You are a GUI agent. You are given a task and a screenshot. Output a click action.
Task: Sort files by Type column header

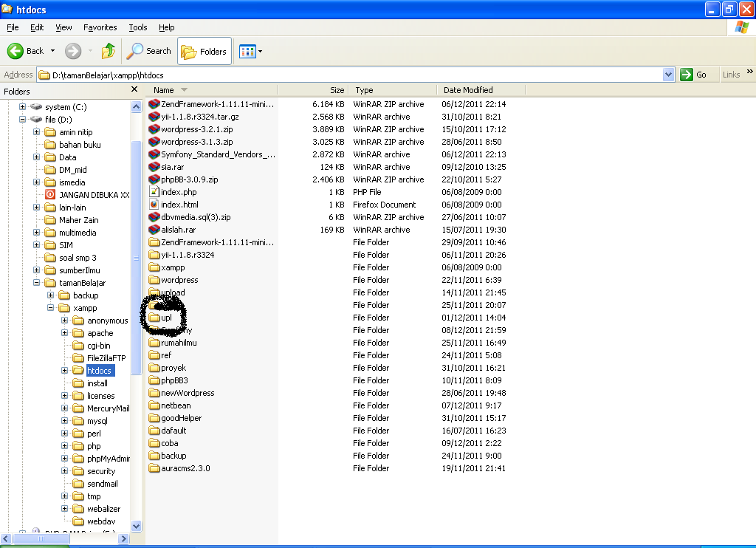(x=393, y=90)
